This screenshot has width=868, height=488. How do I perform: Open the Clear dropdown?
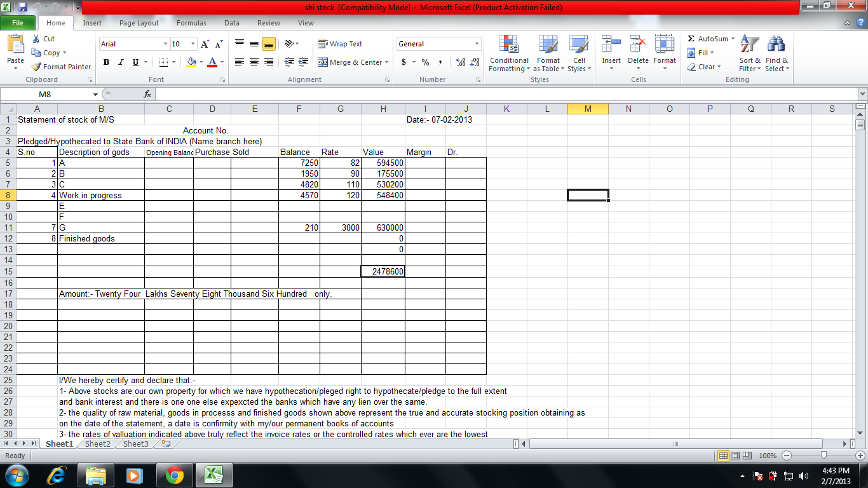click(704, 67)
